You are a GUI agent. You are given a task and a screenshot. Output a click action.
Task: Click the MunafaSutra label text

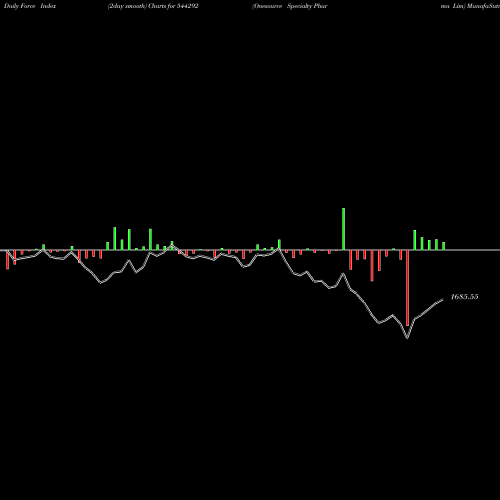pyautogui.click(x=483, y=6)
